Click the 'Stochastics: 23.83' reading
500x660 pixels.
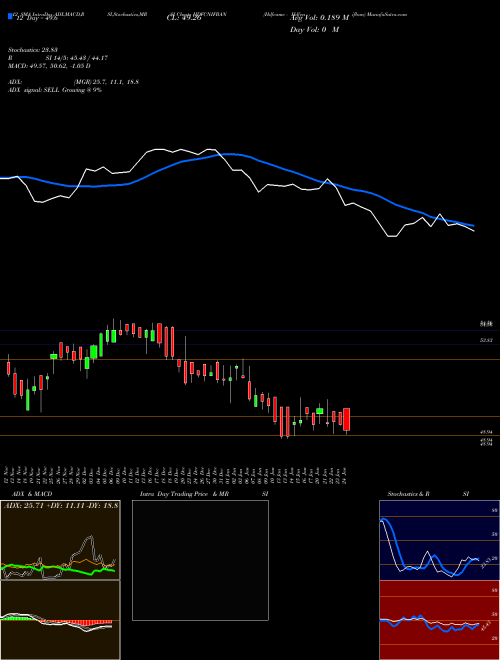coord(35,50)
